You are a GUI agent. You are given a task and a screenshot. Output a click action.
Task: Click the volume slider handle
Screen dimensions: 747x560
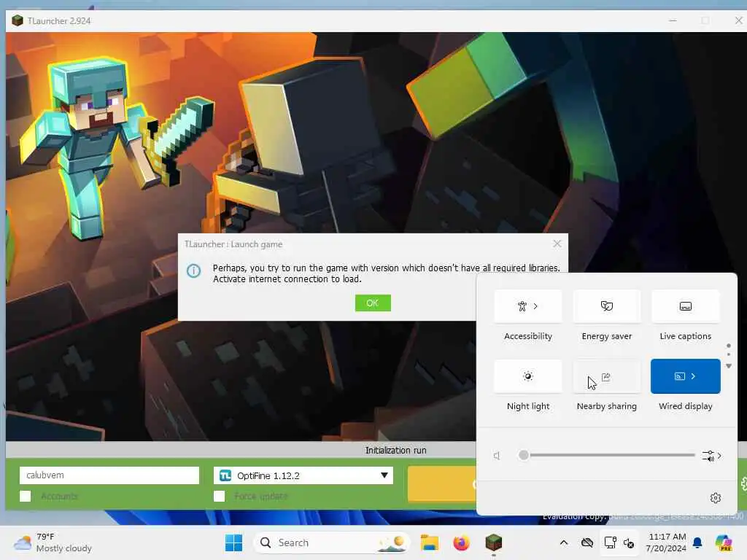point(524,455)
